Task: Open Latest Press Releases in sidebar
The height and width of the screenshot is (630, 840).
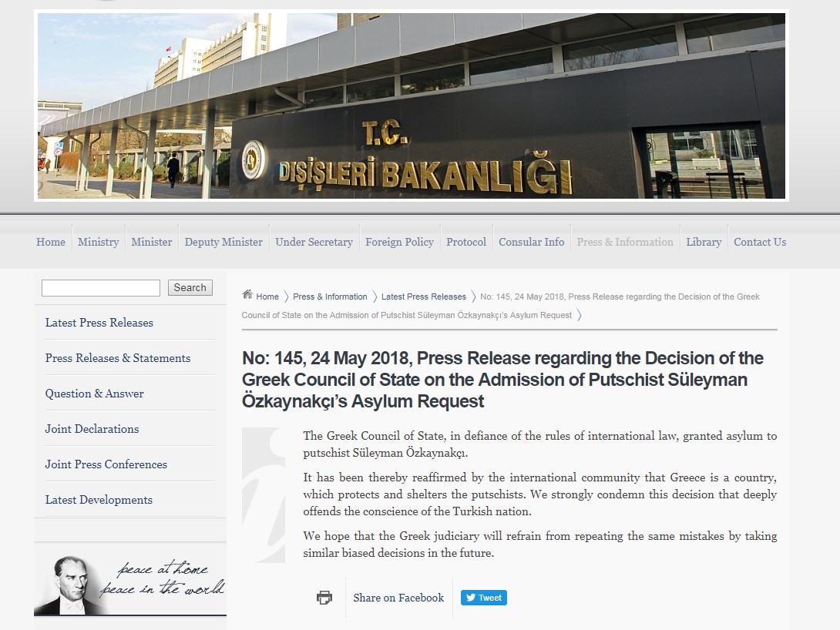Action: pos(99,323)
